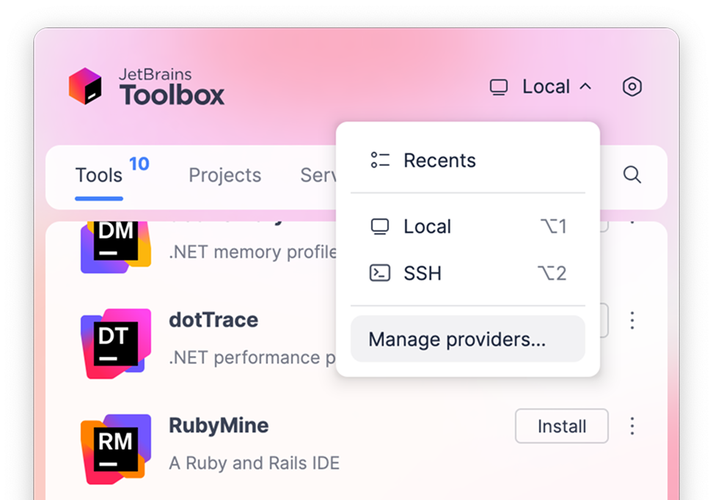Collapse the Local environment dropdown
Screen dimensions: 713x500
tap(541, 87)
